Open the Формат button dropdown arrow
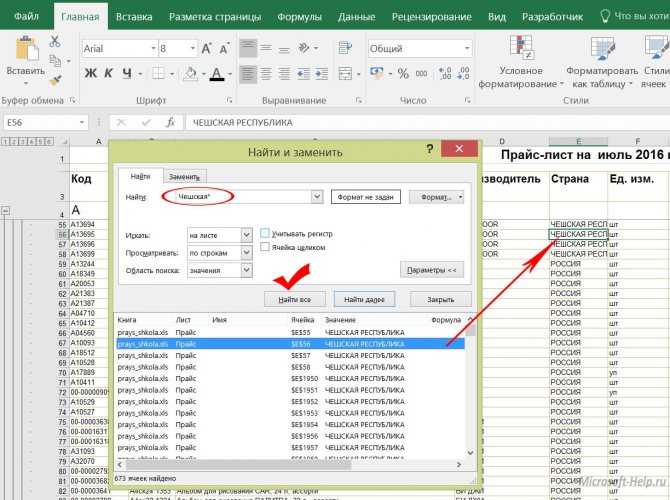Image resolution: width=670 pixels, height=500 pixels. tap(460, 197)
